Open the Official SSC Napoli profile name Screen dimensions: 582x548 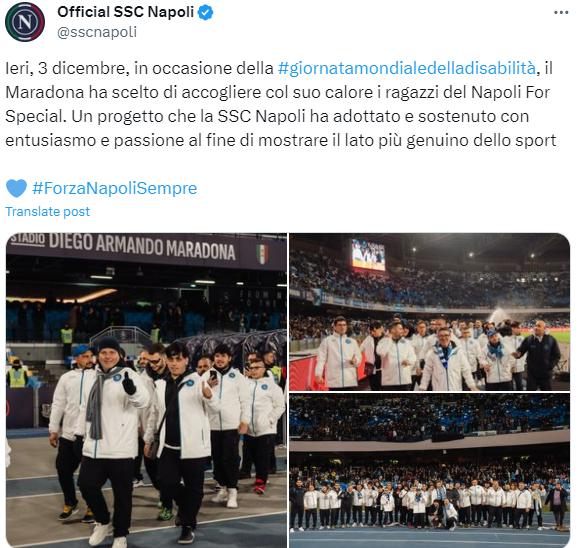coord(125,12)
